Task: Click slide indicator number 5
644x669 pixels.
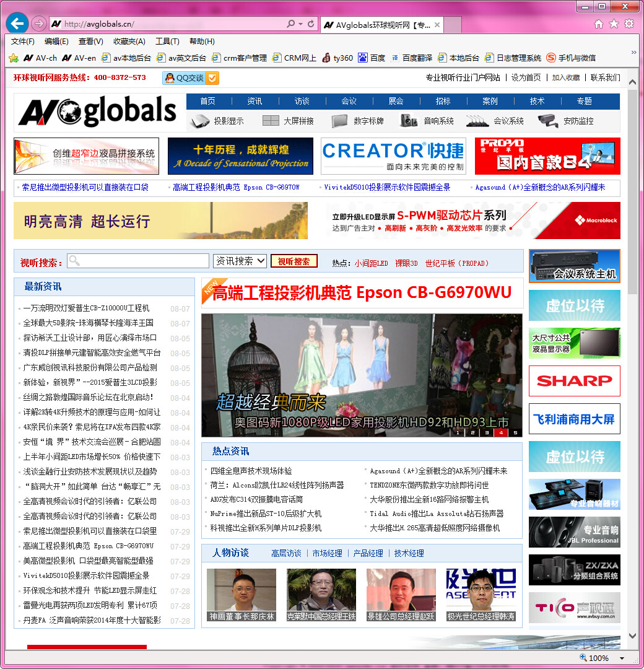Action: (x=515, y=432)
